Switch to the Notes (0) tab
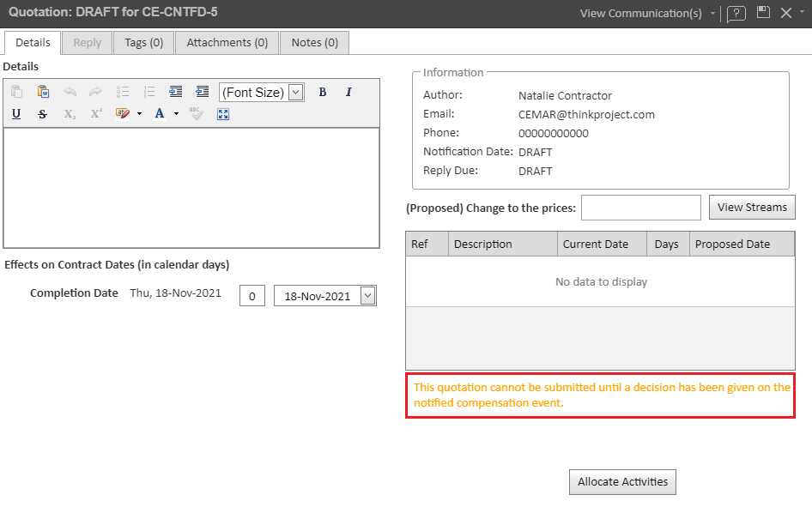Viewport: 812px width, 507px height. pos(314,43)
